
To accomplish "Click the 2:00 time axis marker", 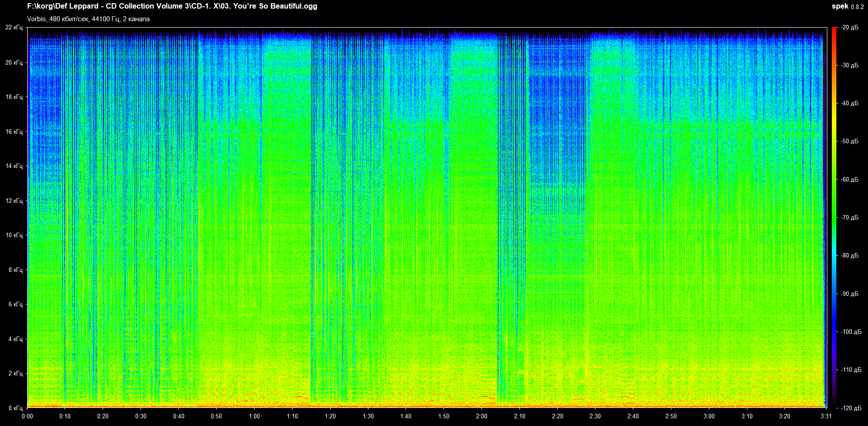I will tap(481, 416).
